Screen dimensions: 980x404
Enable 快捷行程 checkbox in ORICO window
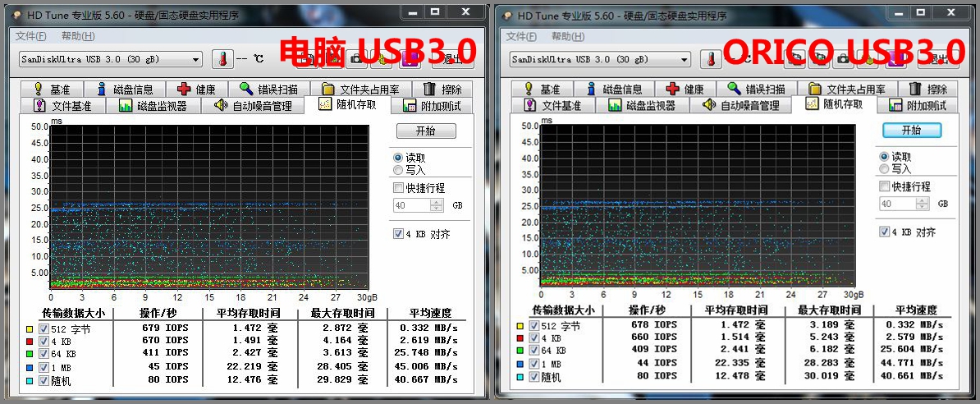coord(884,186)
